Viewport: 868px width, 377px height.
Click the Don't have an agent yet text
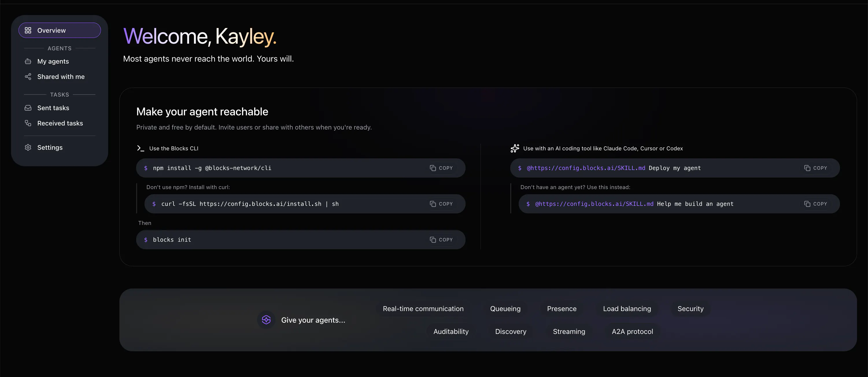tap(575, 187)
